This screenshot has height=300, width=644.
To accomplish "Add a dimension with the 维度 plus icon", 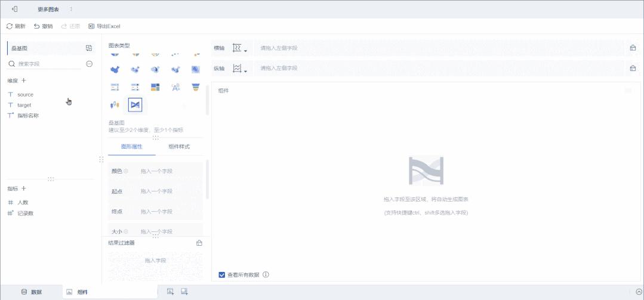I will (x=24, y=81).
